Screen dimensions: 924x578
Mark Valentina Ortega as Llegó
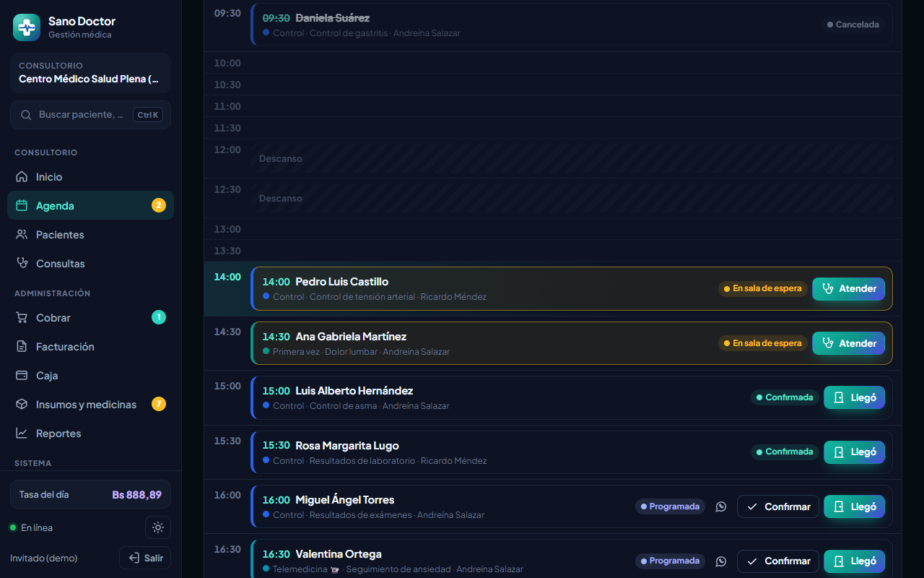tap(854, 561)
